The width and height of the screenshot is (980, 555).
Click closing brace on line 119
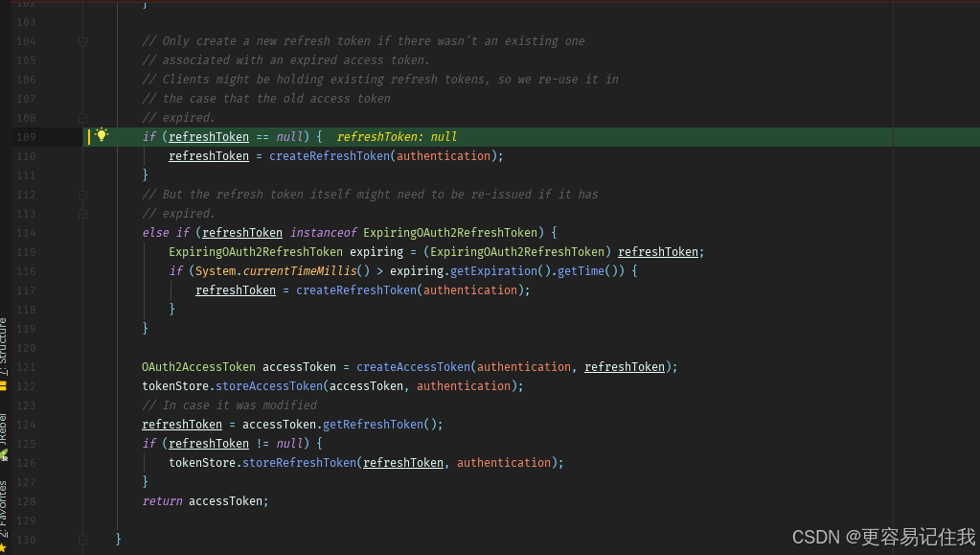145,329
